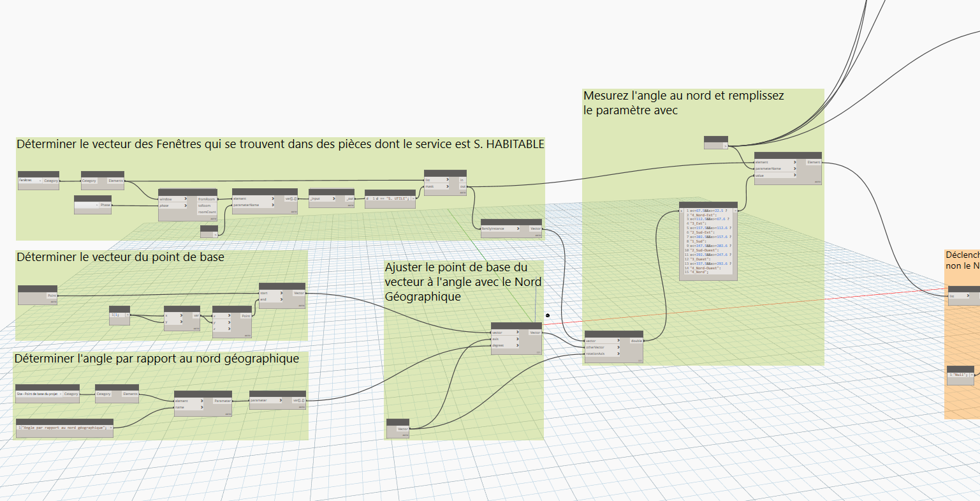Click the 'roomCount' output port
The image size is (980, 501).
coord(207,212)
